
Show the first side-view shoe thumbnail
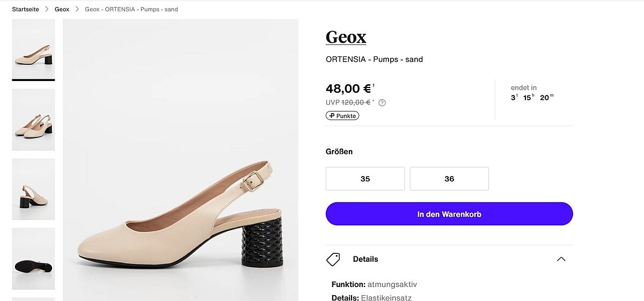pyautogui.click(x=33, y=49)
